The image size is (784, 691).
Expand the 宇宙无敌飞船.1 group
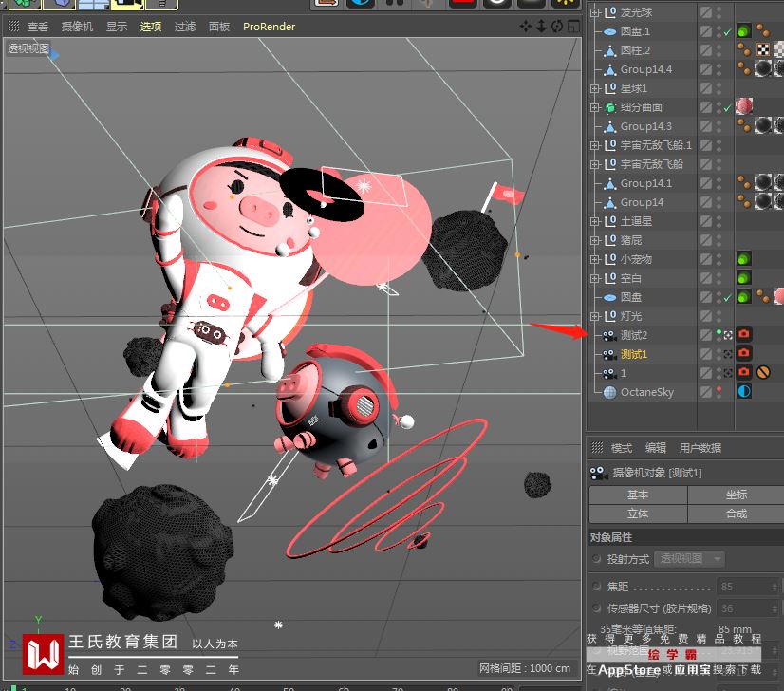click(x=594, y=146)
